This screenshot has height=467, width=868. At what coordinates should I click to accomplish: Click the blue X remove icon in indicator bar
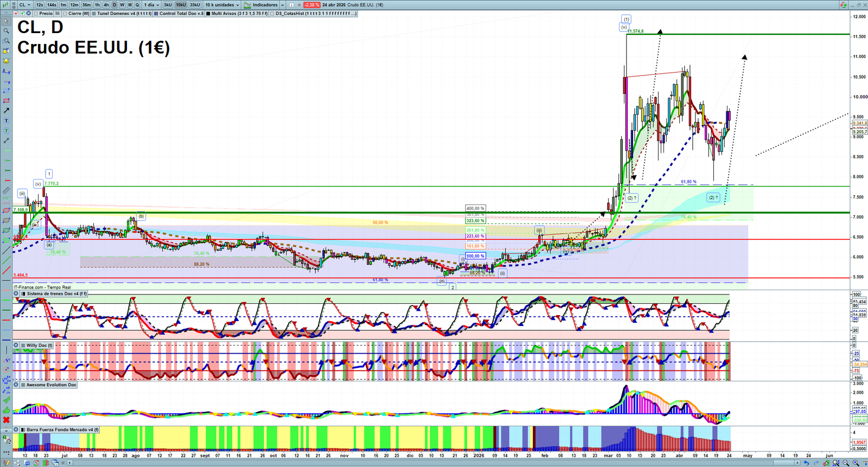coord(28,14)
